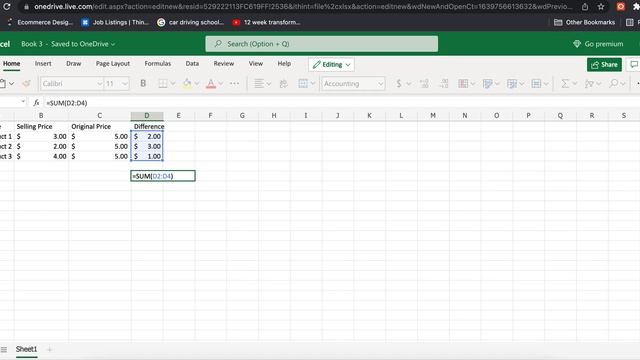Screen dimensions: 640x360
Task: Bookmark this page with star icon
Action: tap(601, 7)
